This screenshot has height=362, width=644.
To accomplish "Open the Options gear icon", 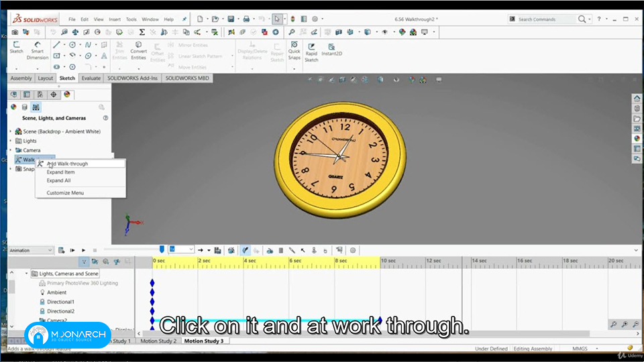I will point(315,19).
